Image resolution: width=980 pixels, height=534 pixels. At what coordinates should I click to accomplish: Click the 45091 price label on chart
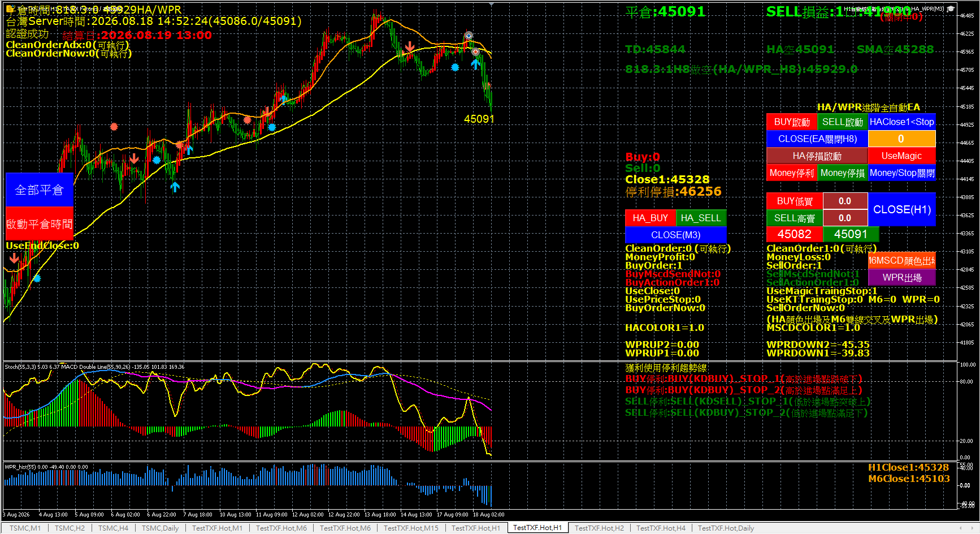(x=479, y=119)
